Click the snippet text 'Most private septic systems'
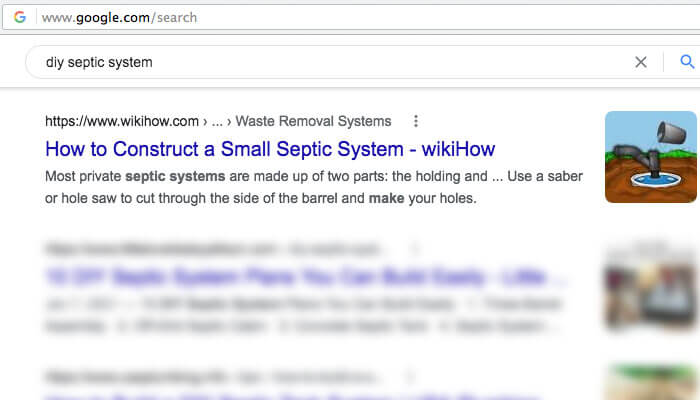Screen dimensions: 700x400 135,176
